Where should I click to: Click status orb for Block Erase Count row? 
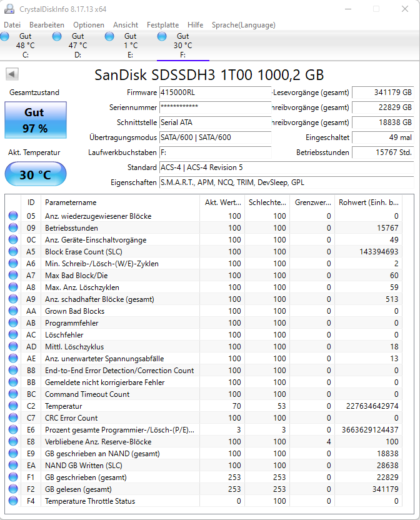(x=13, y=252)
